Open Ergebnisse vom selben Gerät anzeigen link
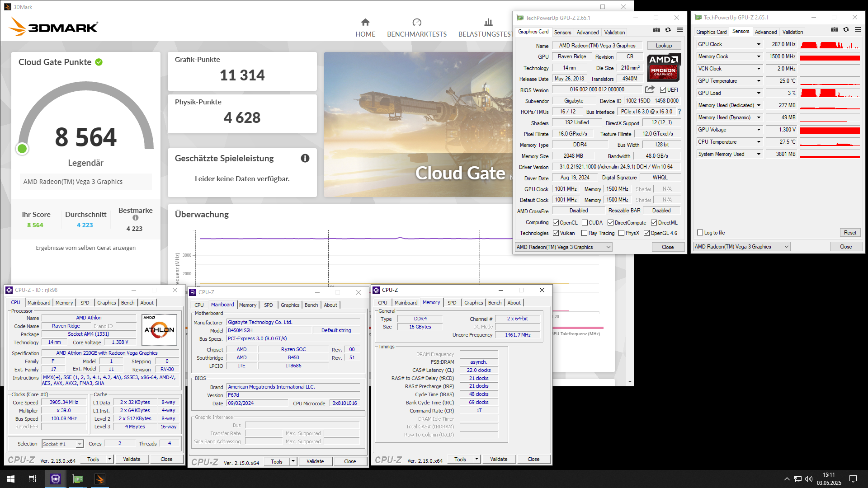 86,248
